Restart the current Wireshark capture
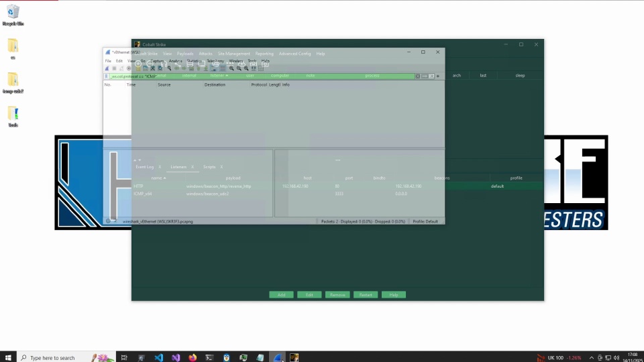 121,68
